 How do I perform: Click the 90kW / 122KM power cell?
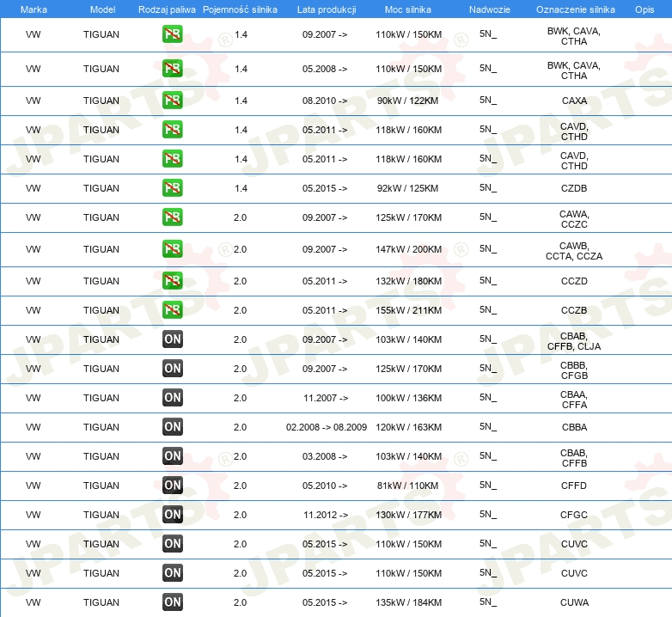(407, 101)
